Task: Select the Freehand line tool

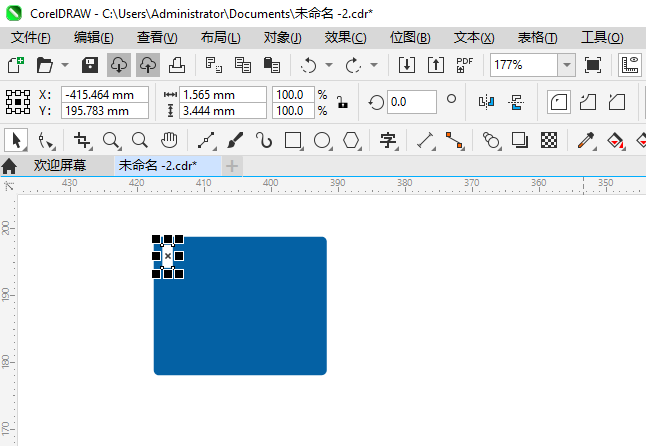Action: [x=206, y=140]
